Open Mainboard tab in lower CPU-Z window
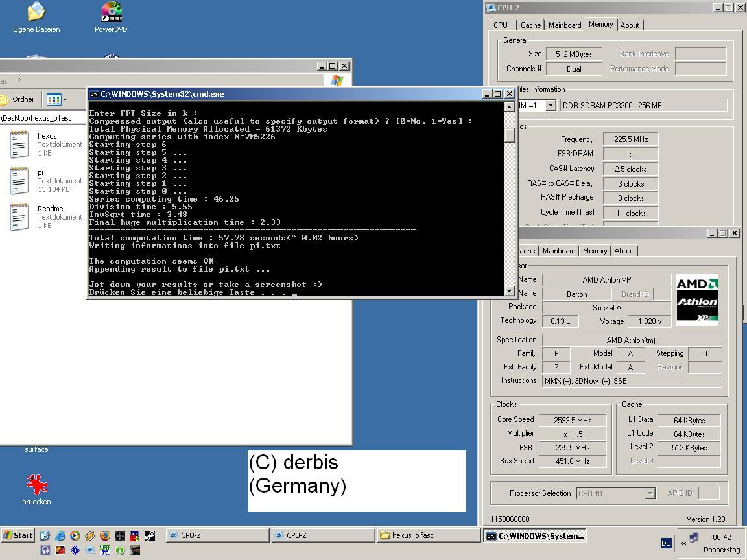This screenshot has width=747, height=560. [x=559, y=250]
